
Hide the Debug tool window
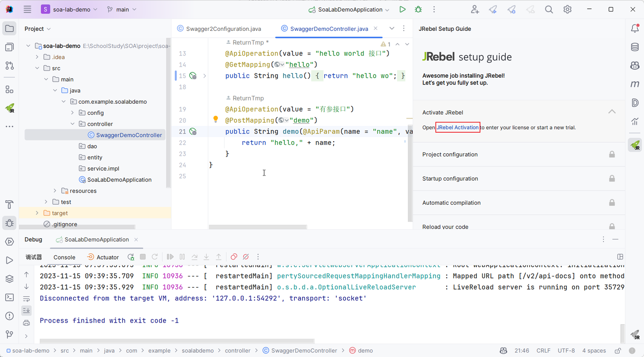615,239
